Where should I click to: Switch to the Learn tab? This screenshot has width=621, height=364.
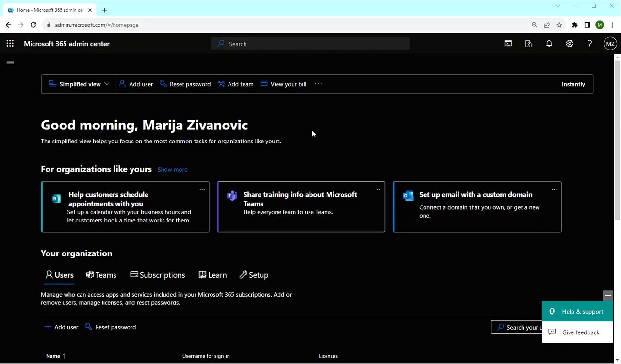coord(212,275)
